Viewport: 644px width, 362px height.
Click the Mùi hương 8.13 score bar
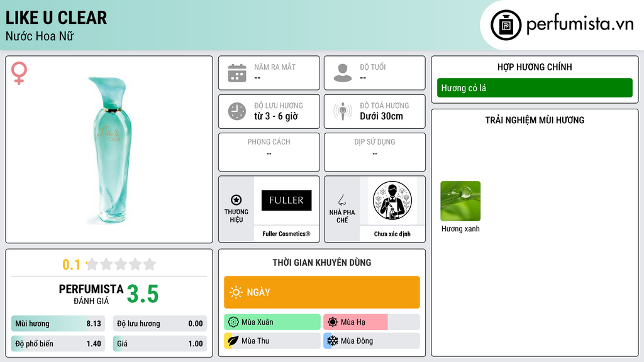click(58, 324)
